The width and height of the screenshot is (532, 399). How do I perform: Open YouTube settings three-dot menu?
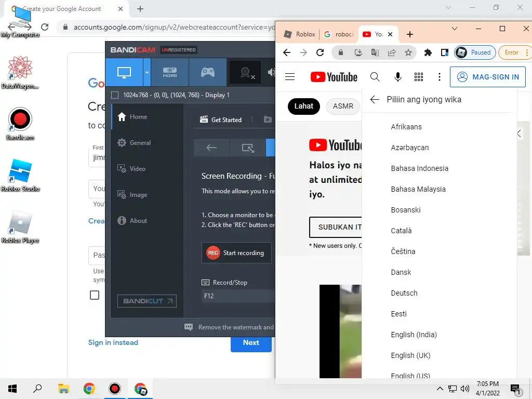(440, 77)
